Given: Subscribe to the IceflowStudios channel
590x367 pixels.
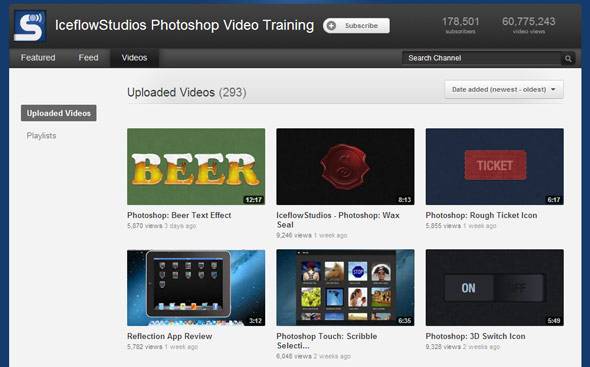Looking at the screenshot, I should pos(356,26).
